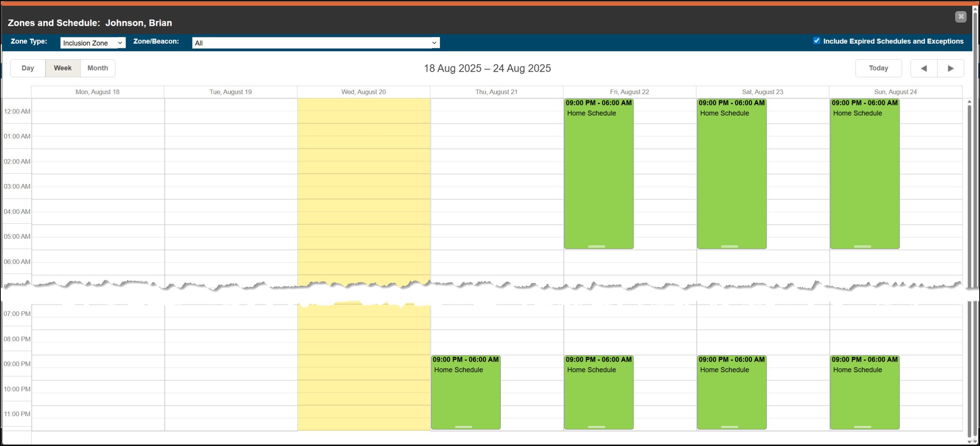Jump to Today's date
980x446 pixels.
[x=878, y=68]
